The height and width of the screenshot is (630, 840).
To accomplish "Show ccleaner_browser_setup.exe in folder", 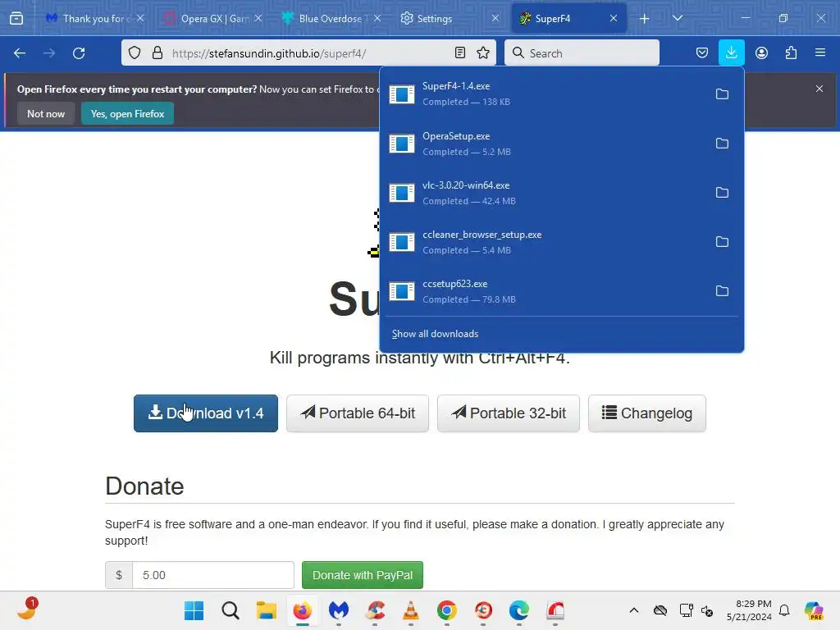I will click(722, 242).
